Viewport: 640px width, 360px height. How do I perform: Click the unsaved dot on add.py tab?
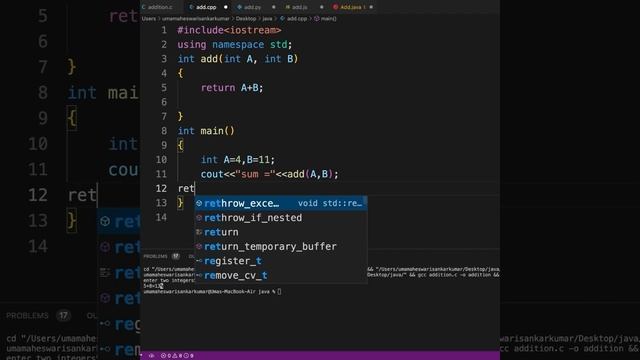tap(273, 7)
